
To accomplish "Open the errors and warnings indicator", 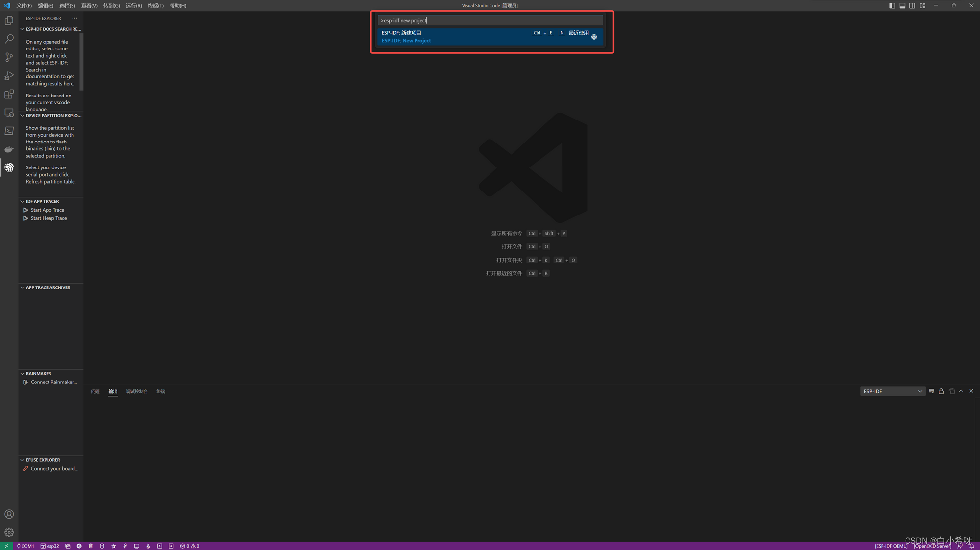I will tap(190, 546).
